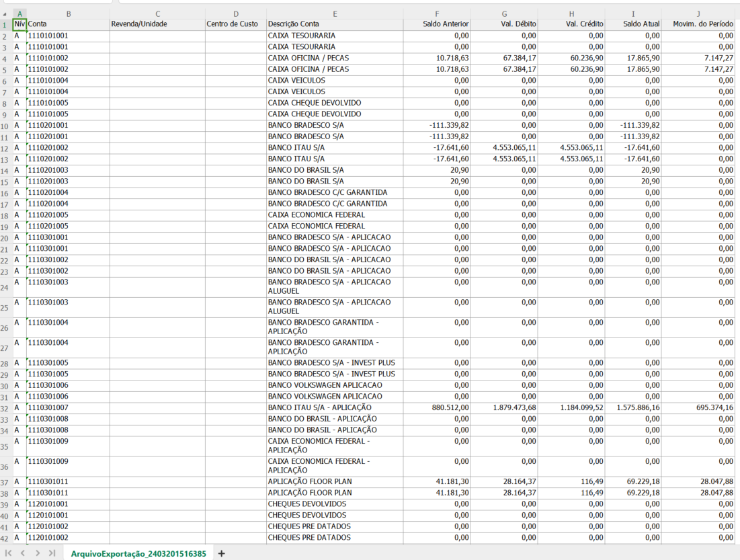The height and width of the screenshot is (560, 740).
Task: Select row 24 by its row number
Action: coord(5,287)
